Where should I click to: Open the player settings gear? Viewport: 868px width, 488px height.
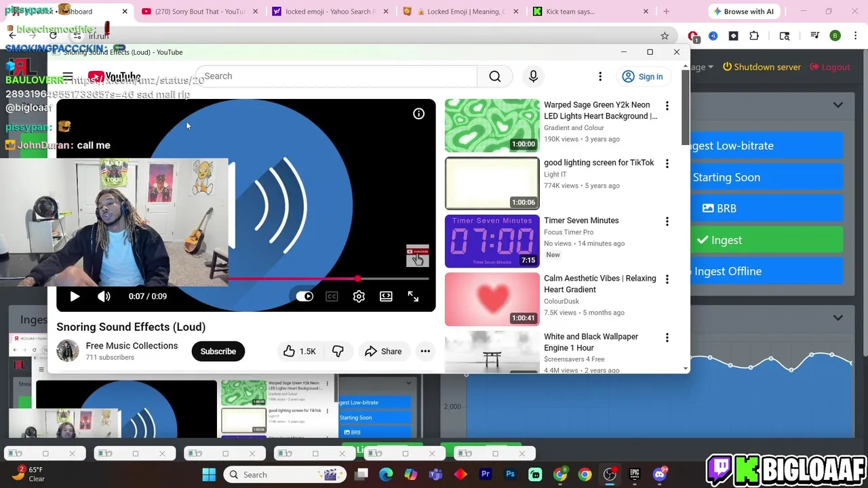(359, 296)
